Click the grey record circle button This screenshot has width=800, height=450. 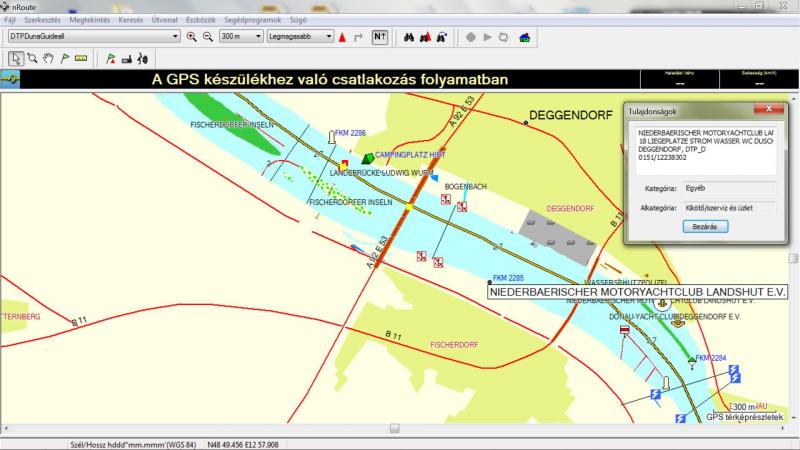coord(471,37)
